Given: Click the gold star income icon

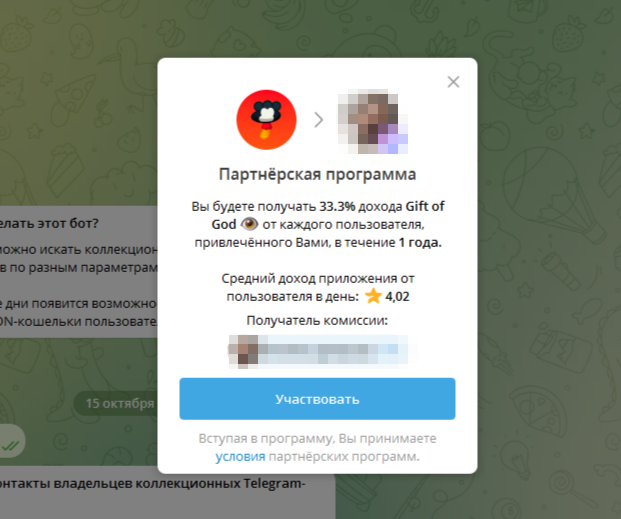Looking at the screenshot, I should [373, 296].
